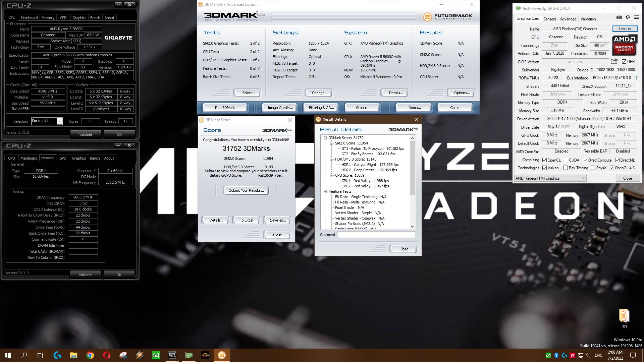Viewport: 644px width, 362px height.
Task: Switch to GPU-Z in the taskbar
Action: [x=189, y=355]
